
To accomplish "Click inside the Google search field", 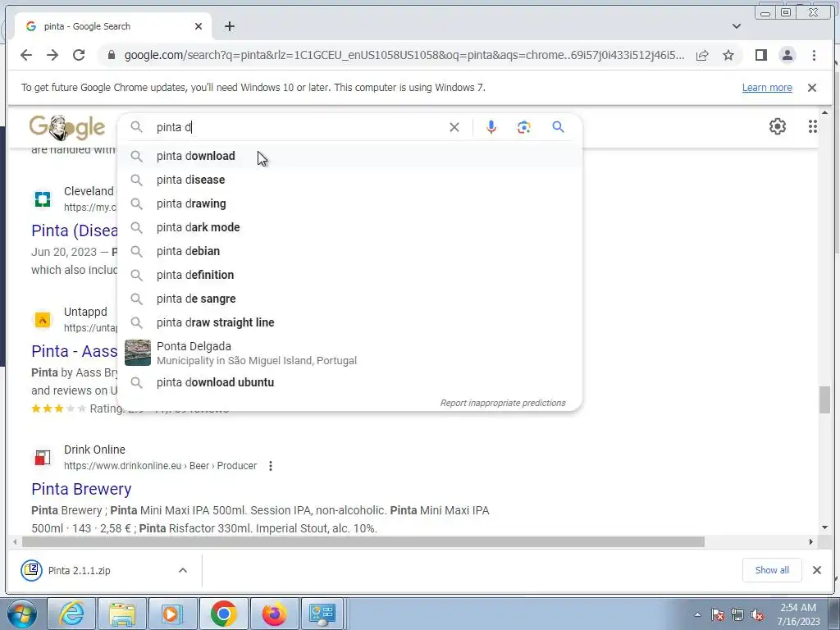I will [300, 127].
